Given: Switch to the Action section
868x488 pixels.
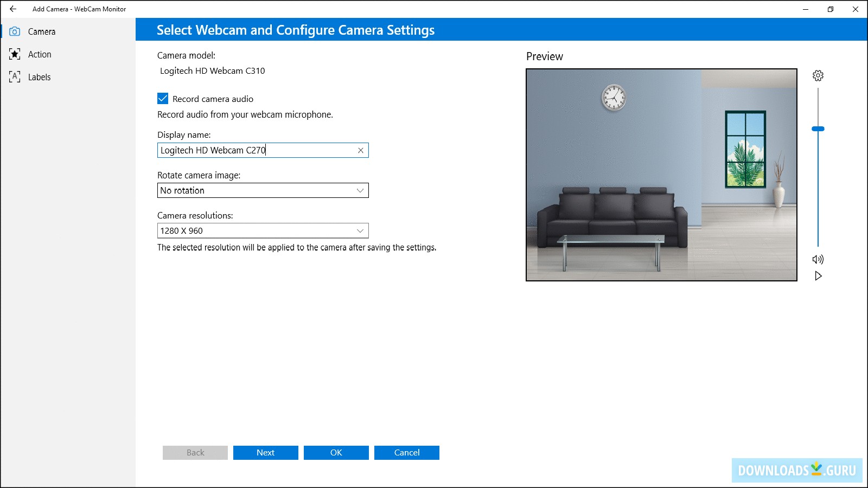Looking at the screenshot, I should [40, 54].
